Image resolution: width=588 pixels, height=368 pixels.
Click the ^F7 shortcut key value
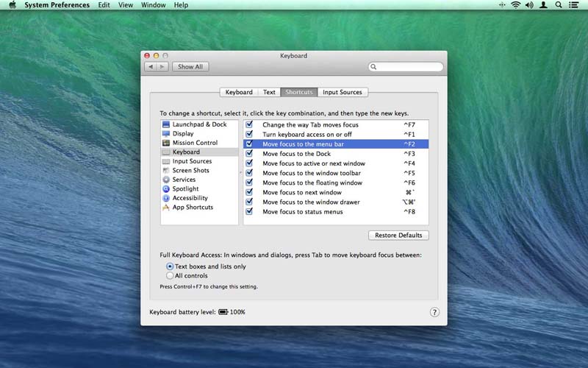coord(409,124)
